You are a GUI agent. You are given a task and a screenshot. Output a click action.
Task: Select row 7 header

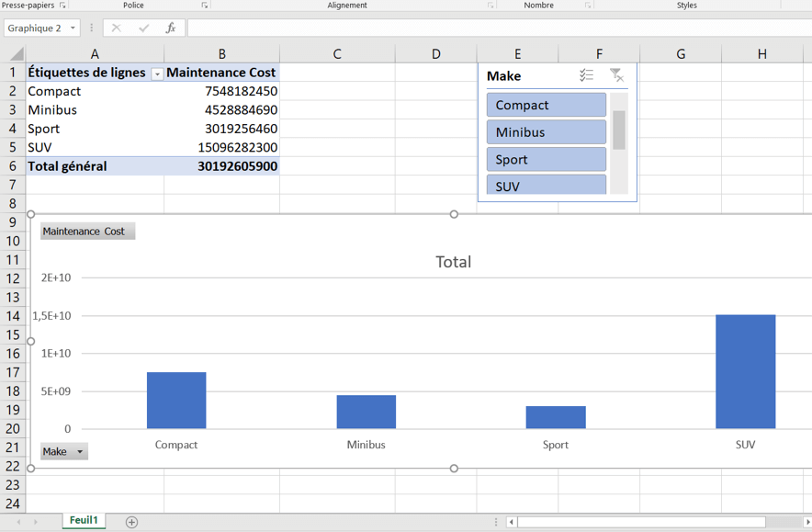13,185
